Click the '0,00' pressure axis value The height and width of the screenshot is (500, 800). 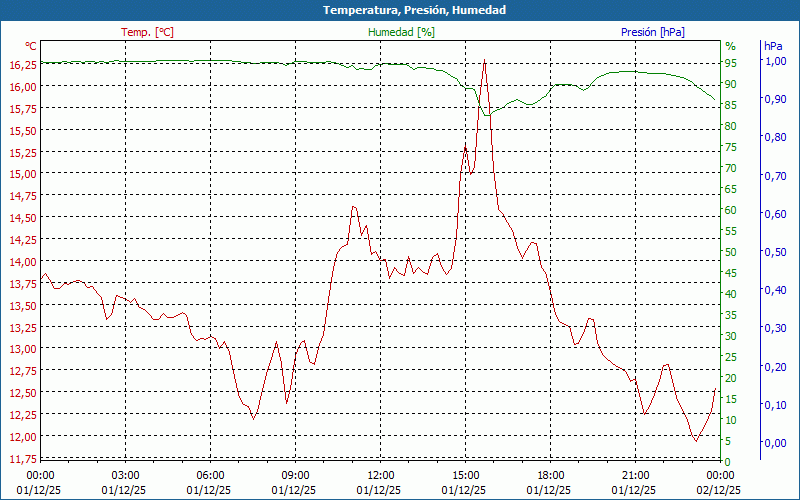pyautogui.click(x=774, y=443)
